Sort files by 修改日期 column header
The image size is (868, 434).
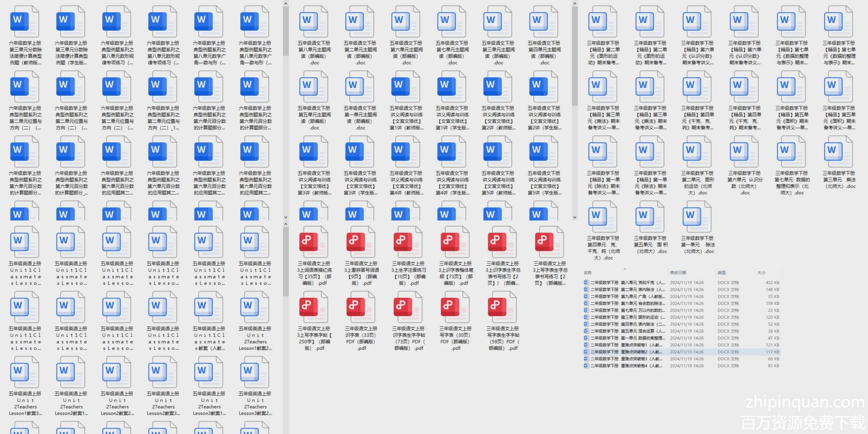[x=678, y=273]
